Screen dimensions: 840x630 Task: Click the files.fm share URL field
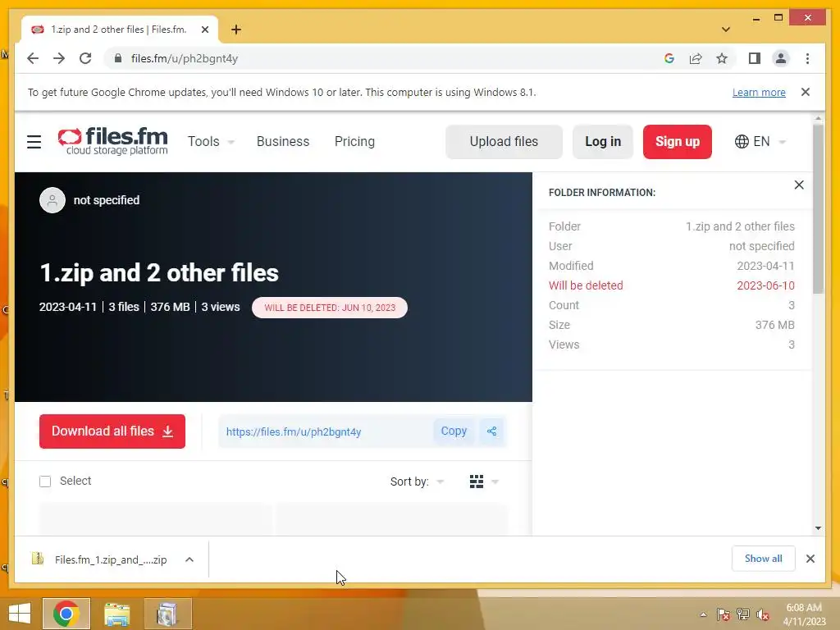(x=325, y=431)
